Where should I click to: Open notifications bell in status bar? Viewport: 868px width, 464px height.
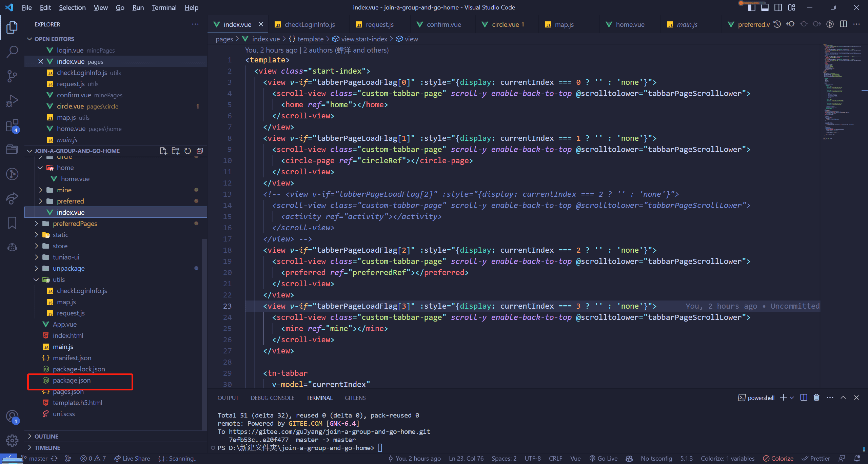[857, 459]
